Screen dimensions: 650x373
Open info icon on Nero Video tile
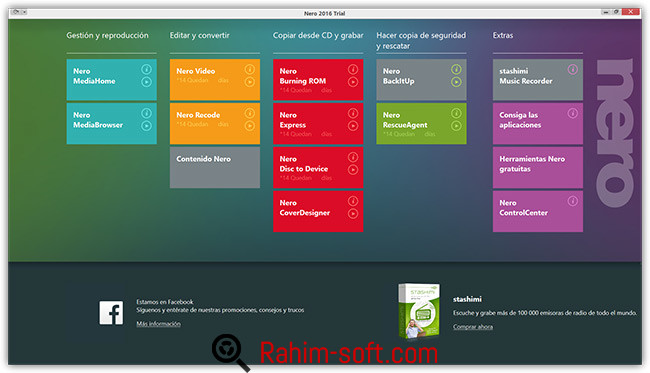coord(250,69)
